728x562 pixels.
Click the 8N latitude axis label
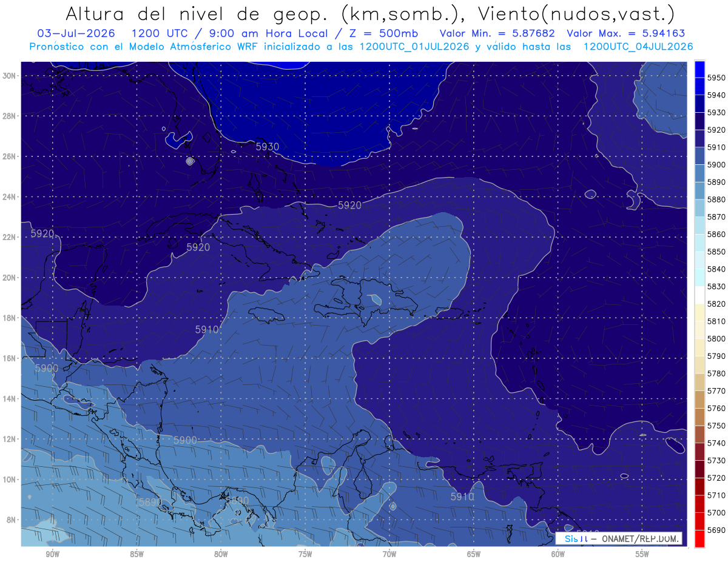point(12,520)
